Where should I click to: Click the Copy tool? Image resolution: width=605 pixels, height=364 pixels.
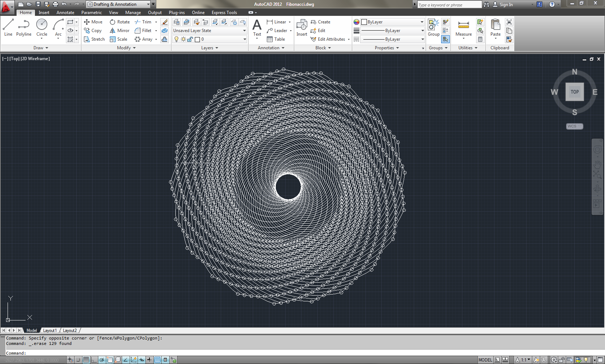(93, 31)
